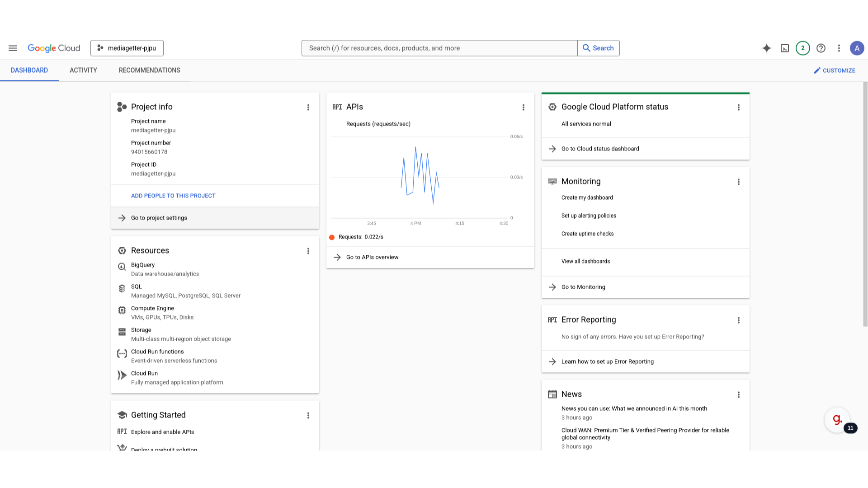
Task: Open news about AI announcements this month
Action: click(634, 408)
